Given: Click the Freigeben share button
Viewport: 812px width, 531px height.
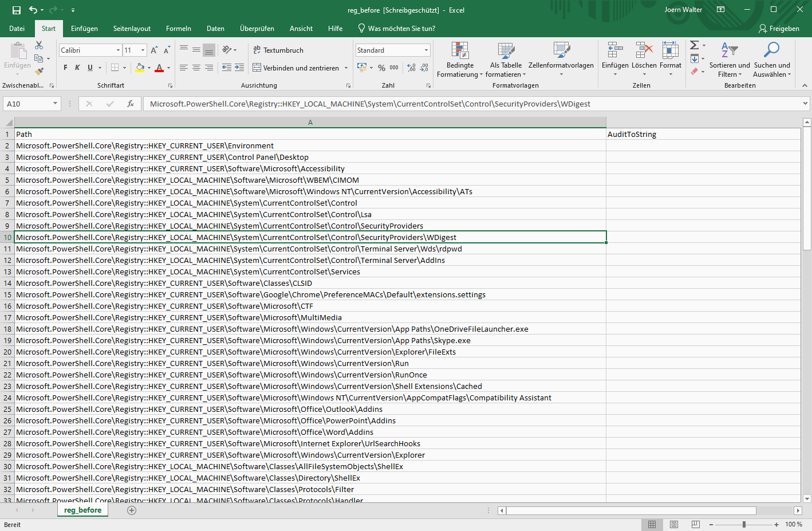Looking at the screenshot, I should (x=779, y=29).
